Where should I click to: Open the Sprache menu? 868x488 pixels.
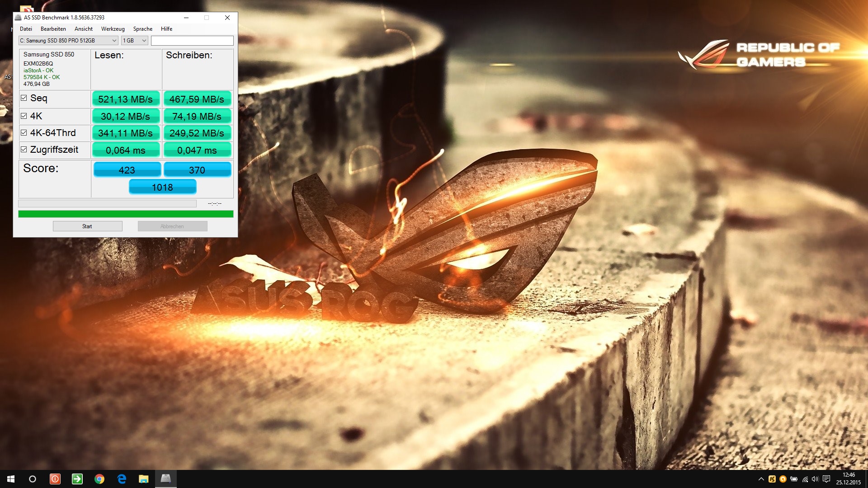tap(142, 29)
